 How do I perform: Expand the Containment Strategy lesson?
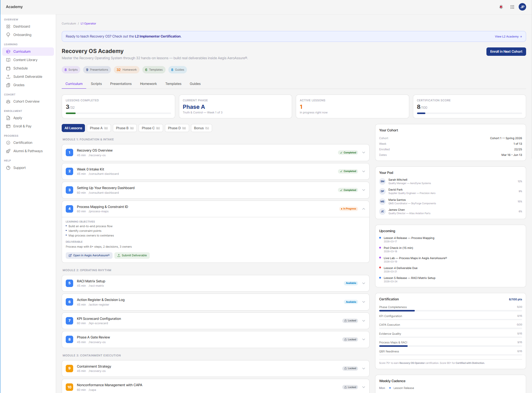pos(364,369)
